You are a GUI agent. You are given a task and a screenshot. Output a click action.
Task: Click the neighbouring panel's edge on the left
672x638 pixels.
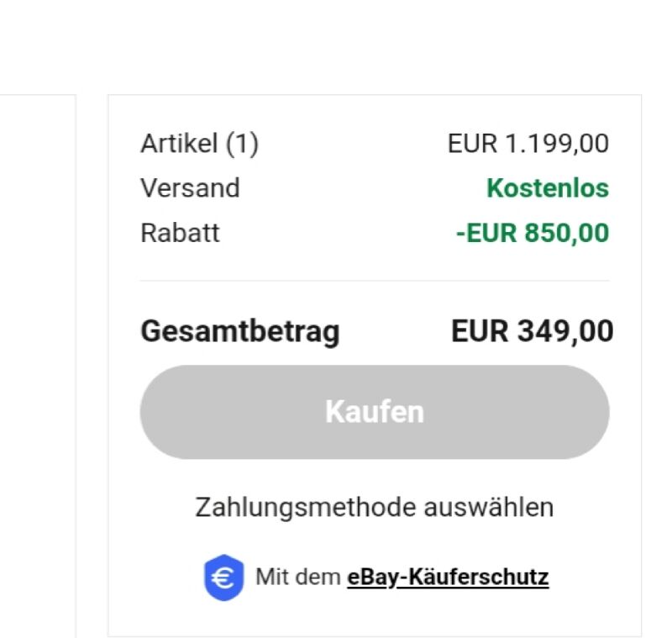coord(76,365)
